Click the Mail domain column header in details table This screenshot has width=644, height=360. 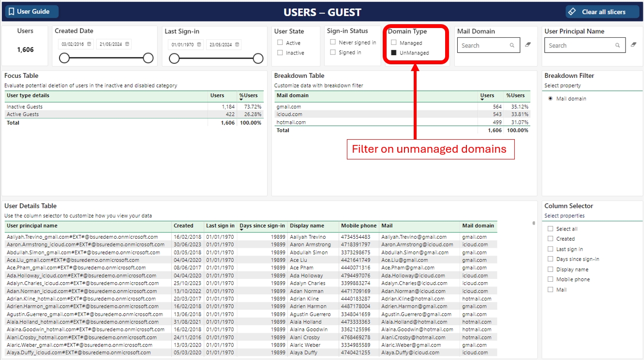pyautogui.click(x=478, y=226)
